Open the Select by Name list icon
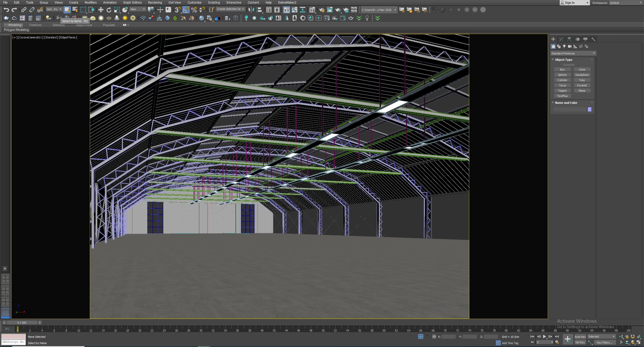The image size is (644, 347). point(75,10)
